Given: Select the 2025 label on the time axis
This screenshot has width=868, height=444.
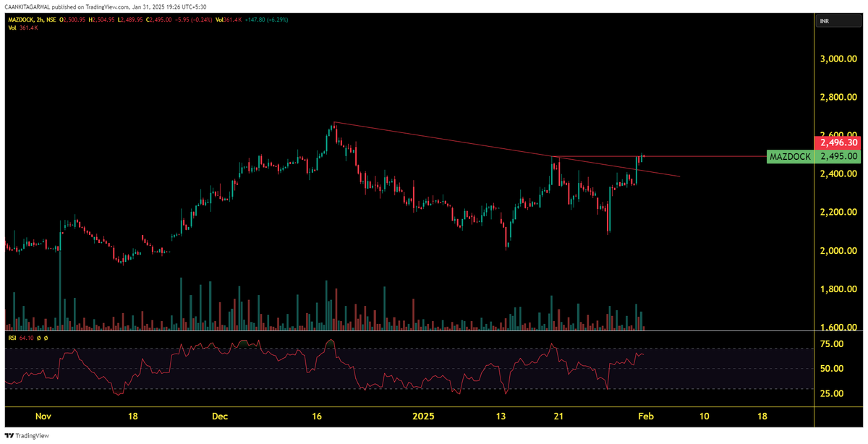Looking at the screenshot, I should tap(423, 417).
